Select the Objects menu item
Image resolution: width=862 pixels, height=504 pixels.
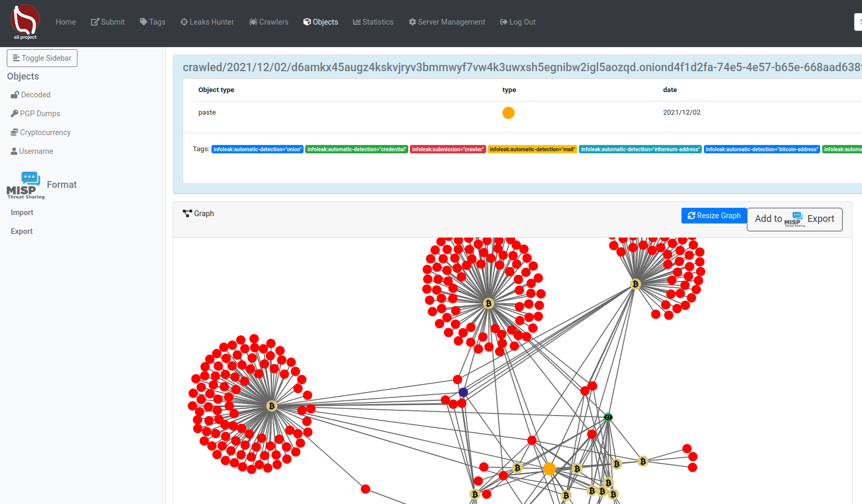tap(321, 22)
